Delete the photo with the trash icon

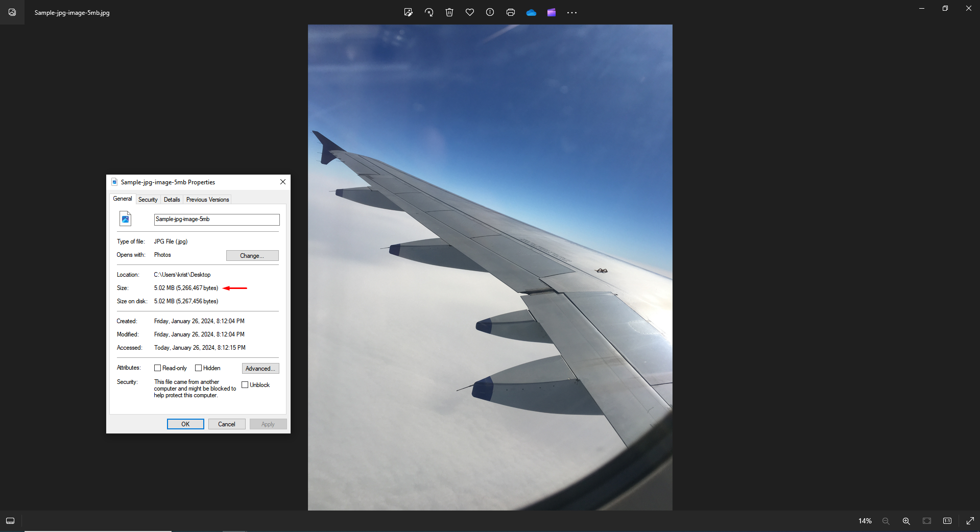point(449,12)
